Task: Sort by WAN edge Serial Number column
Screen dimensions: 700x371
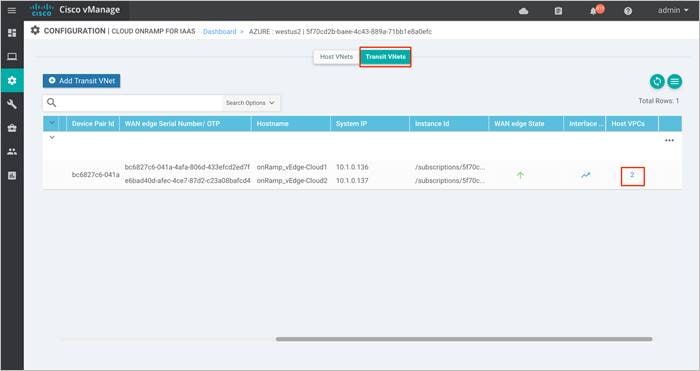Action: tap(186, 124)
